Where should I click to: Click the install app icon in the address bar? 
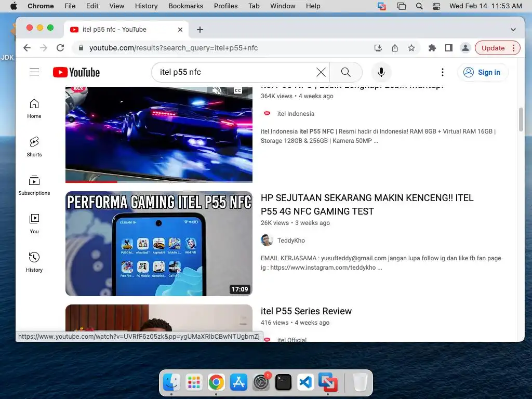click(x=378, y=48)
